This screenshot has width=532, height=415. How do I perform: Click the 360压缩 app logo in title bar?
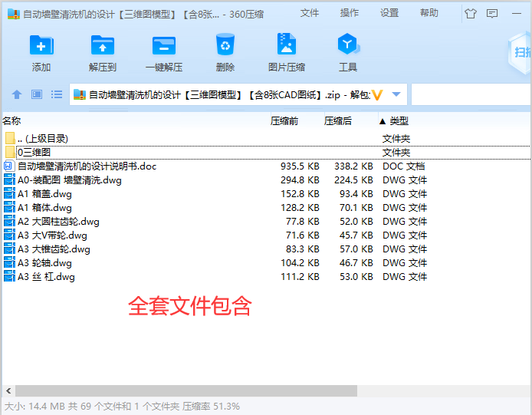(14, 15)
